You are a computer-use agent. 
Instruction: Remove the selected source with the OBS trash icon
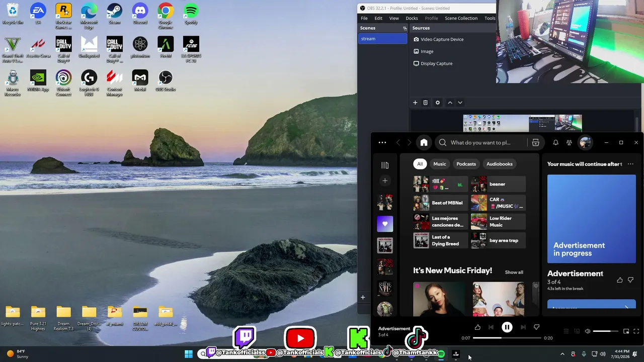(426, 103)
